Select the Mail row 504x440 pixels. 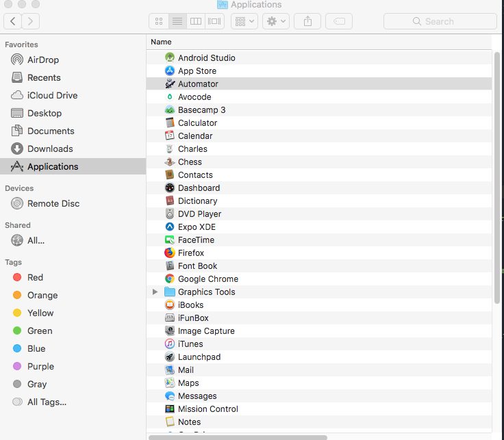(319, 370)
